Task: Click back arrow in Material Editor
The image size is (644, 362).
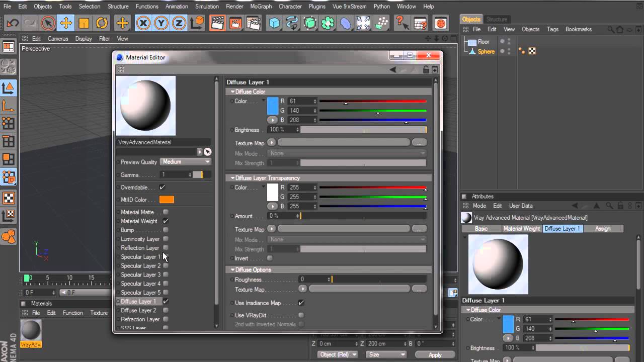Action: [x=393, y=70]
